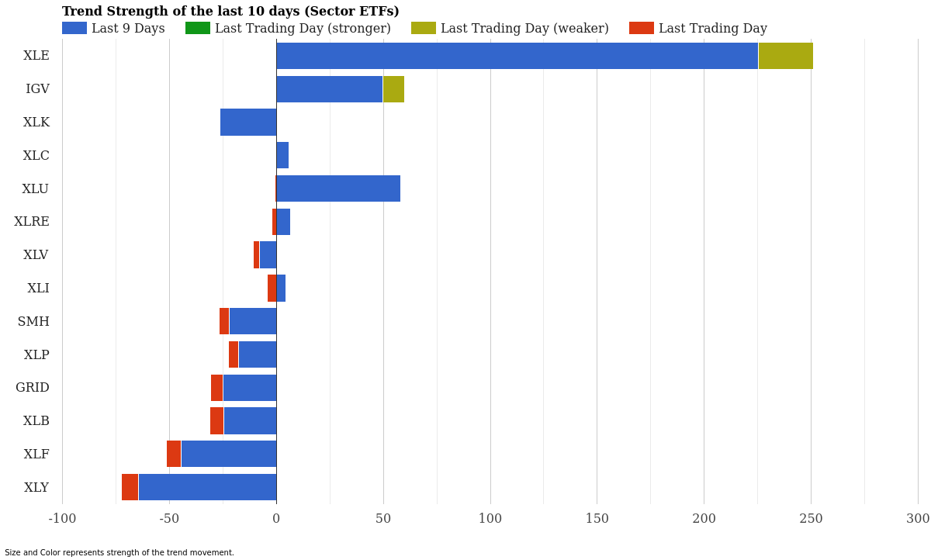Click the 100 x-axis tick label
This screenshot has width=931, height=560.
click(490, 519)
